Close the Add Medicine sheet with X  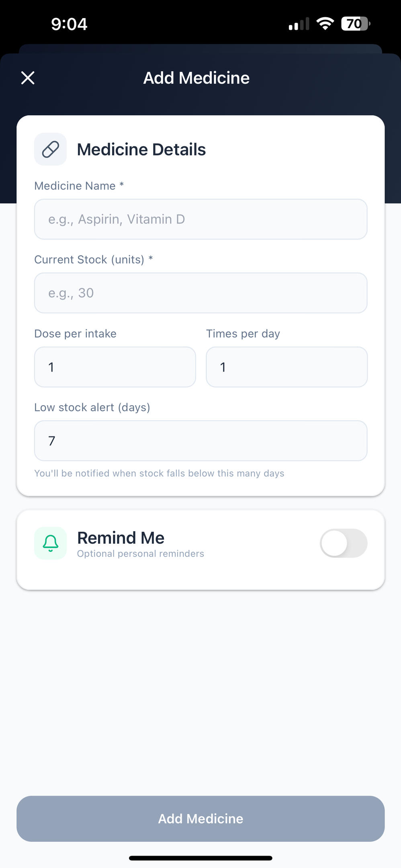coord(28,78)
